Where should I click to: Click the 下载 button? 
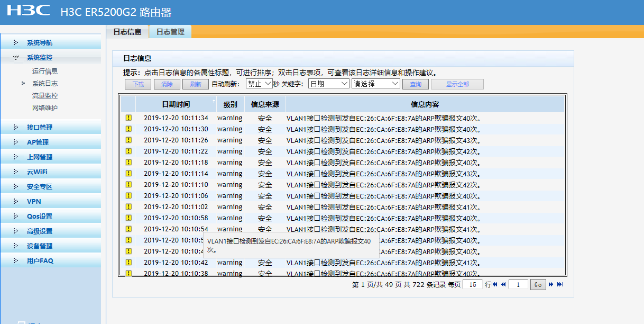click(138, 84)
